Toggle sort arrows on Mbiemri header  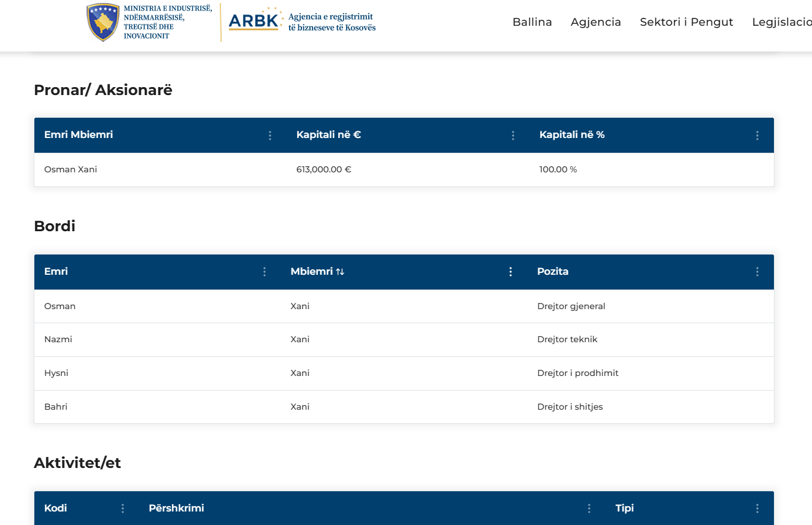tap(340, 272)
